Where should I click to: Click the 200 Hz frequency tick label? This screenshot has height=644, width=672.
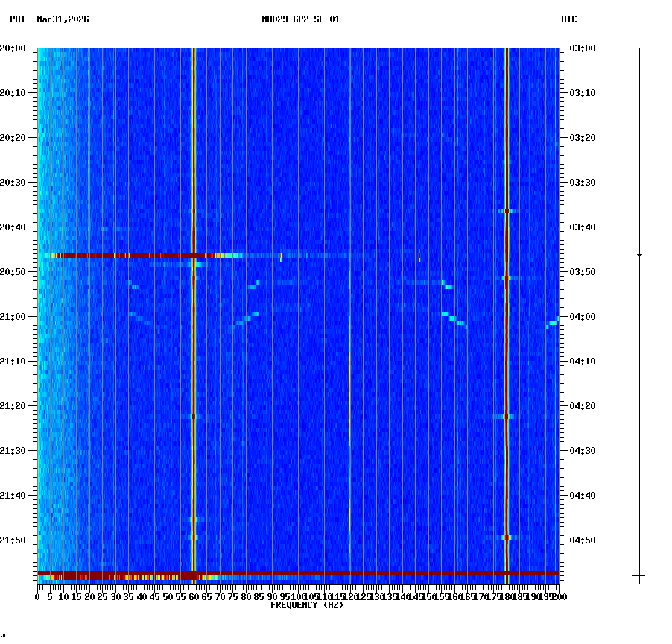(x=558, y=596)
